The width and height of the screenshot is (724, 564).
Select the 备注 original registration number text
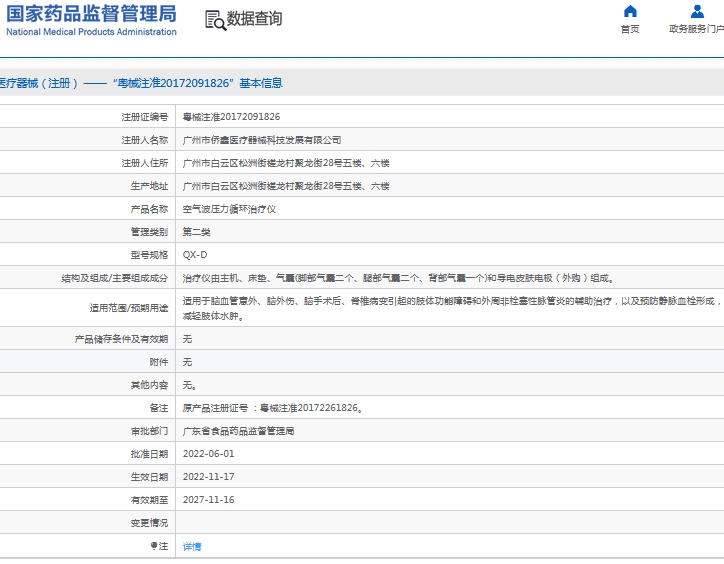[x=272, y=408]
